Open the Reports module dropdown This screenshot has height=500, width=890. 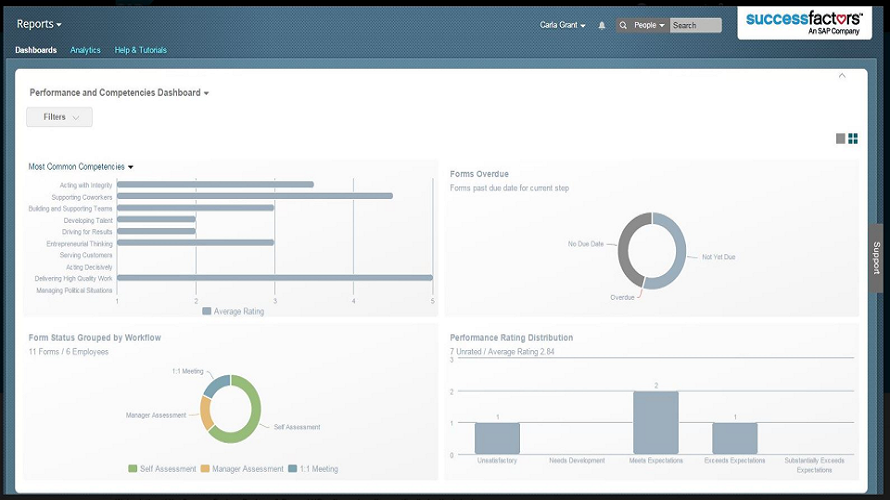pos(39,24)
